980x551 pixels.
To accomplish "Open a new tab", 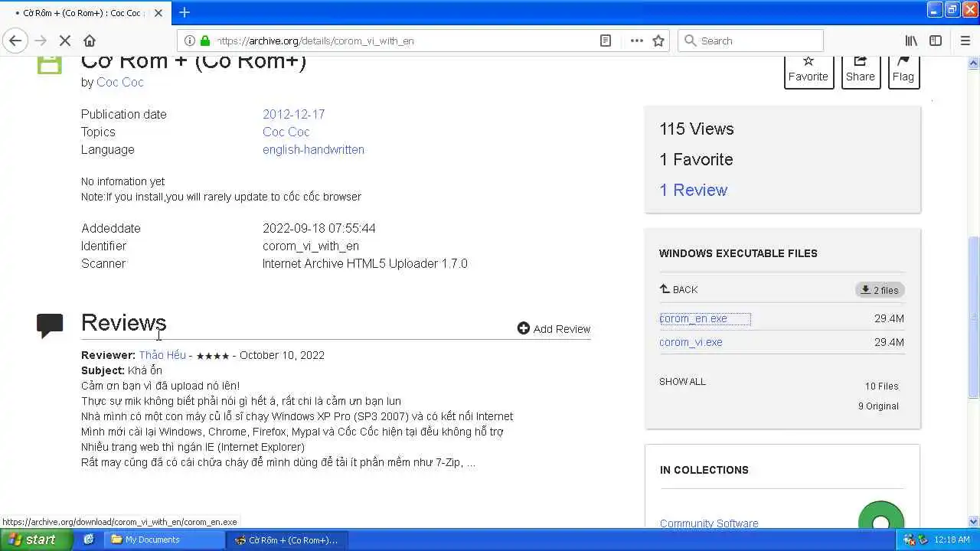I will click(185, 12).
